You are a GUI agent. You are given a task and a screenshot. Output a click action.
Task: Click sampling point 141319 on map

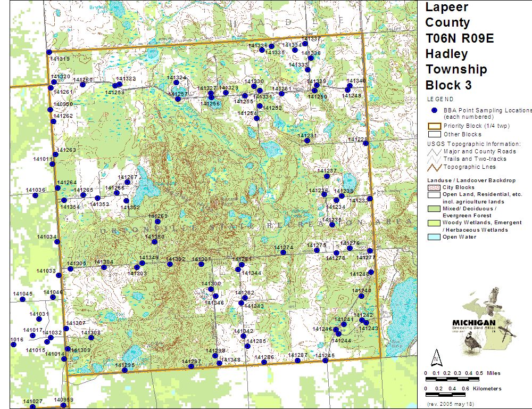pyautogui.click(x=49, y=52)
